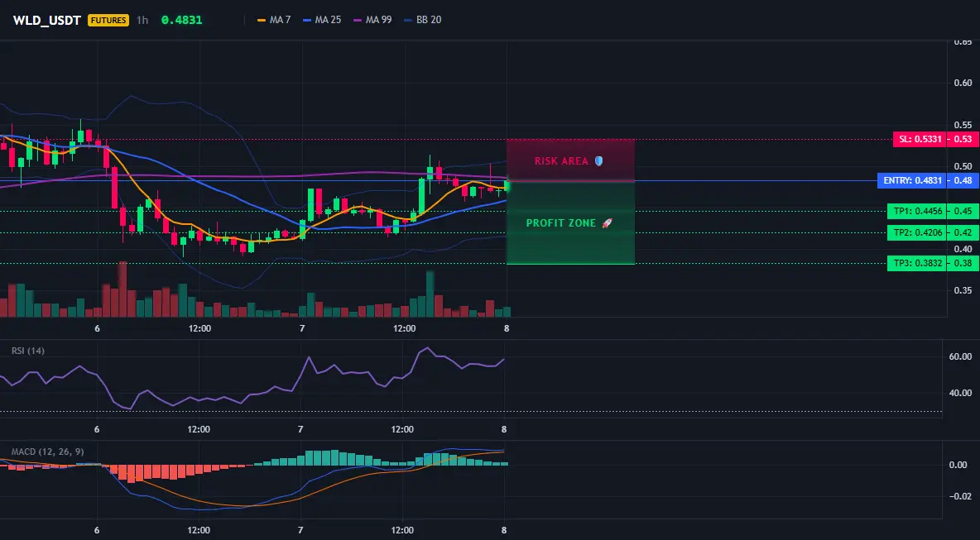Click the 0.55 price axis label

click(963, 125)
